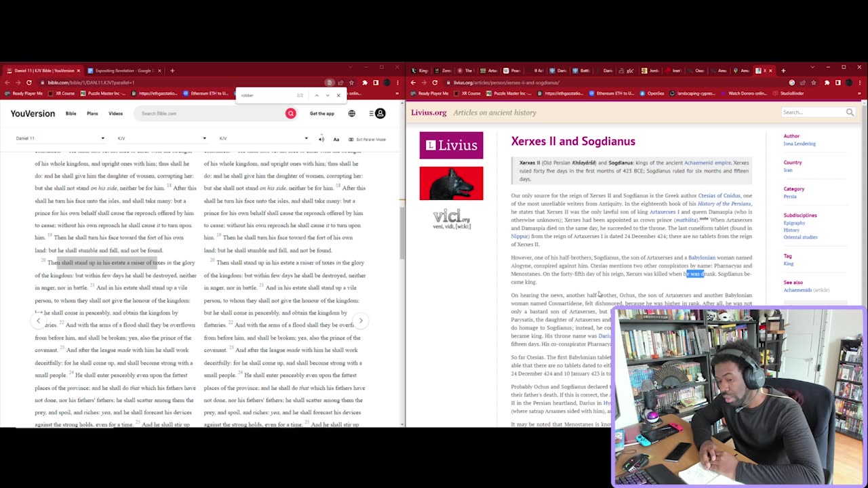Go back in the Livius browser window

(413, 83)
